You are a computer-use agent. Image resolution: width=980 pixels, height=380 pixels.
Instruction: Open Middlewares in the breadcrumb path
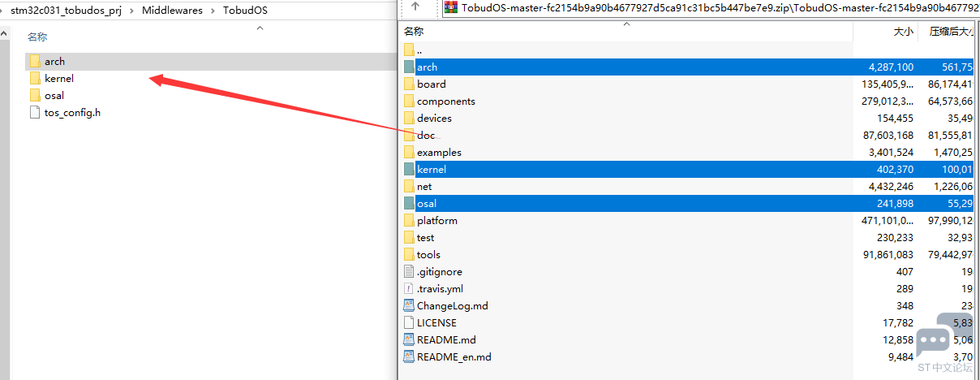[x=174, y=11]
